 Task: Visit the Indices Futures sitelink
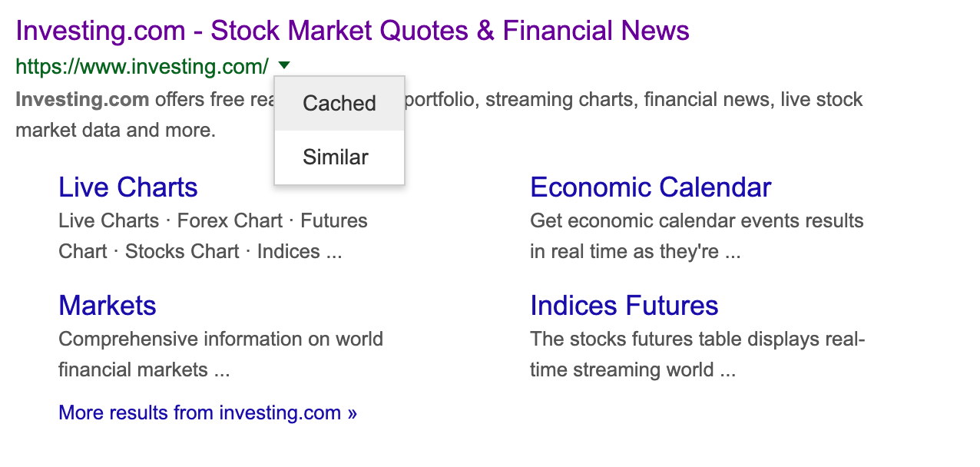624,306
